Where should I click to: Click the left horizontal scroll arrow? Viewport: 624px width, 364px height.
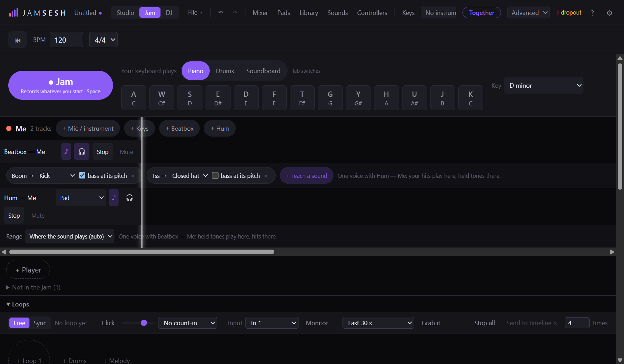[x=4, y=252]
